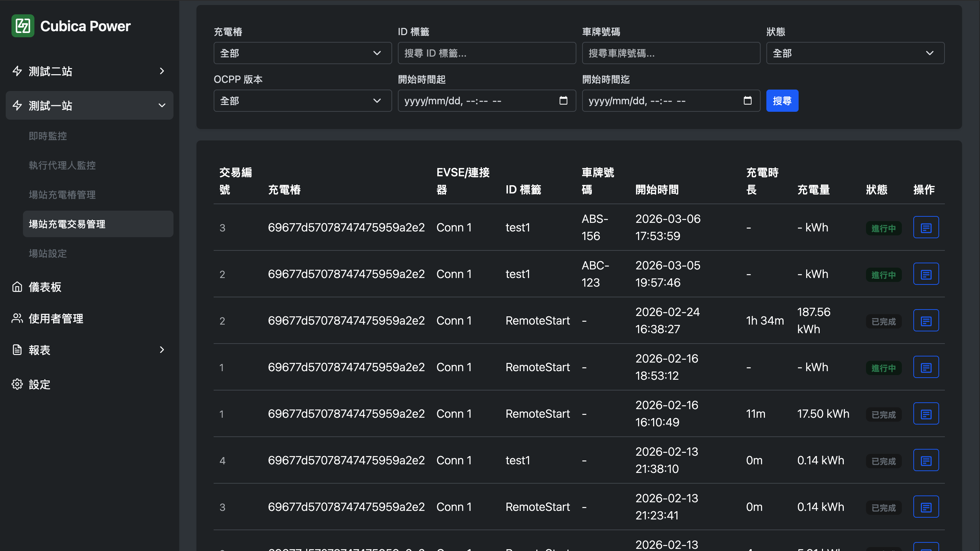
Task: Click details icon for 2026-02-13 21:38:10 row
Action: [926, 460]
